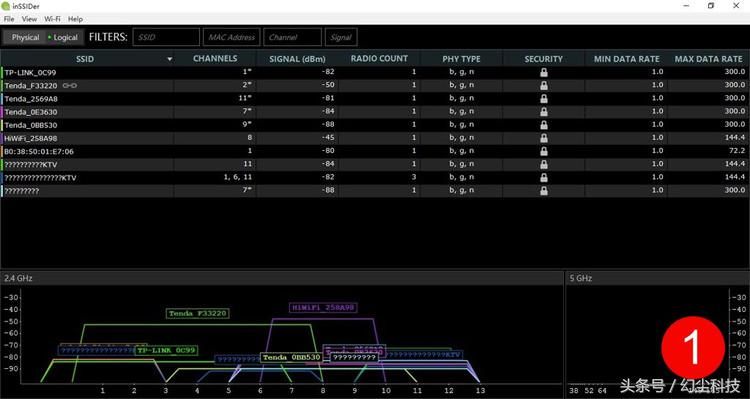Screen dimensions: 750x399
Task: Click the inSSIDer app logo icon
Action: tap(5, 6)
